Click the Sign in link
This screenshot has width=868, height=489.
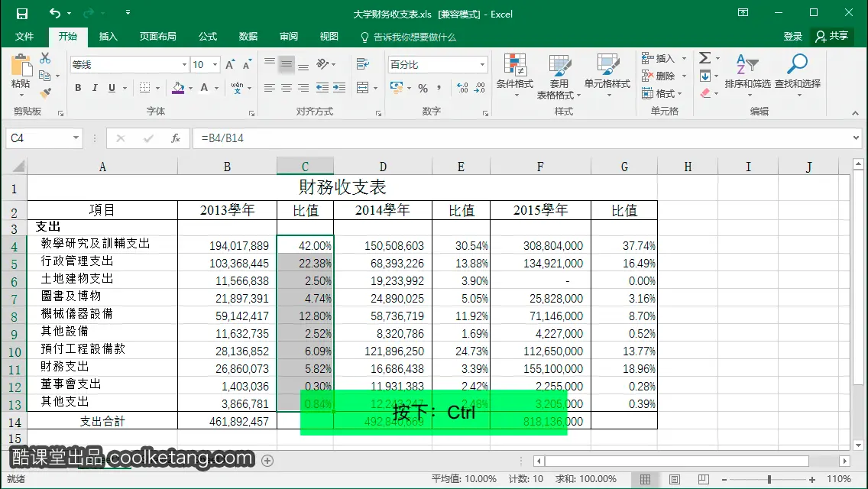[792, 37]
